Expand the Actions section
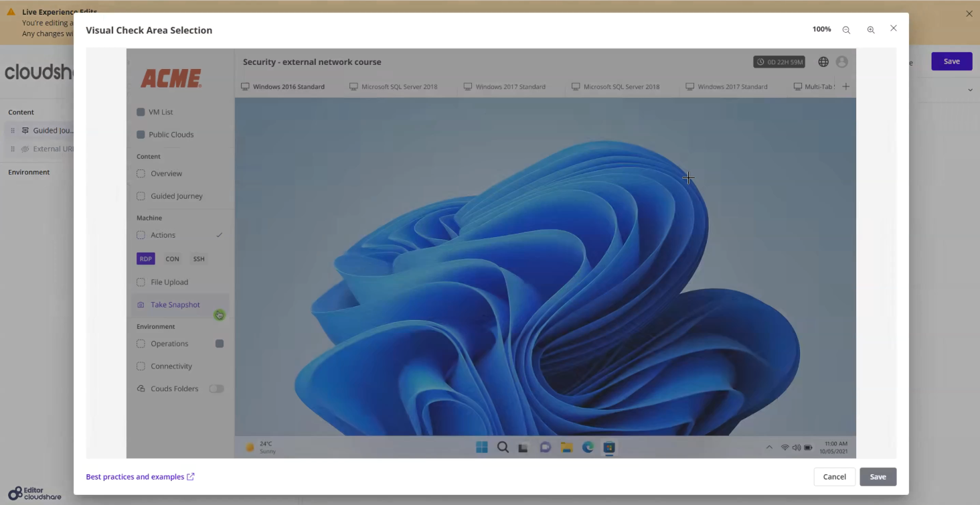Viewport: 980px width, 505px height. [163, 235]
